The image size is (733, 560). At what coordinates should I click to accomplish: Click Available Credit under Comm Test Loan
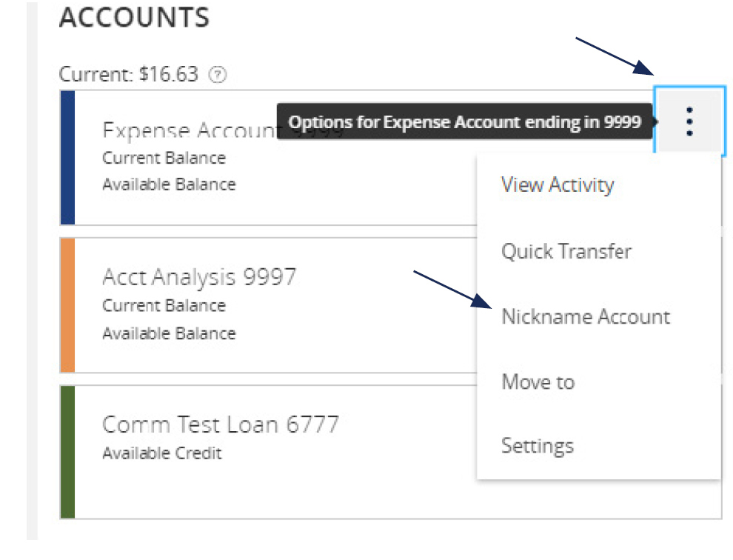(161, 453)
